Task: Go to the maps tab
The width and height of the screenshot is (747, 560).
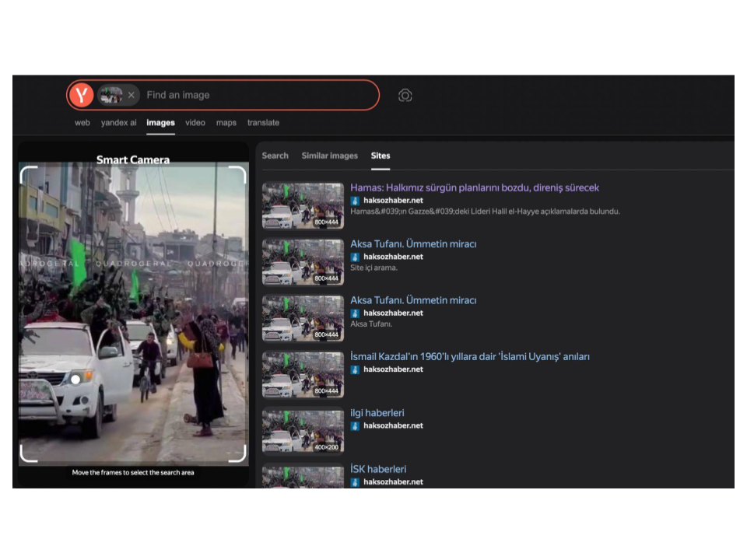Action: click(226, 123)
